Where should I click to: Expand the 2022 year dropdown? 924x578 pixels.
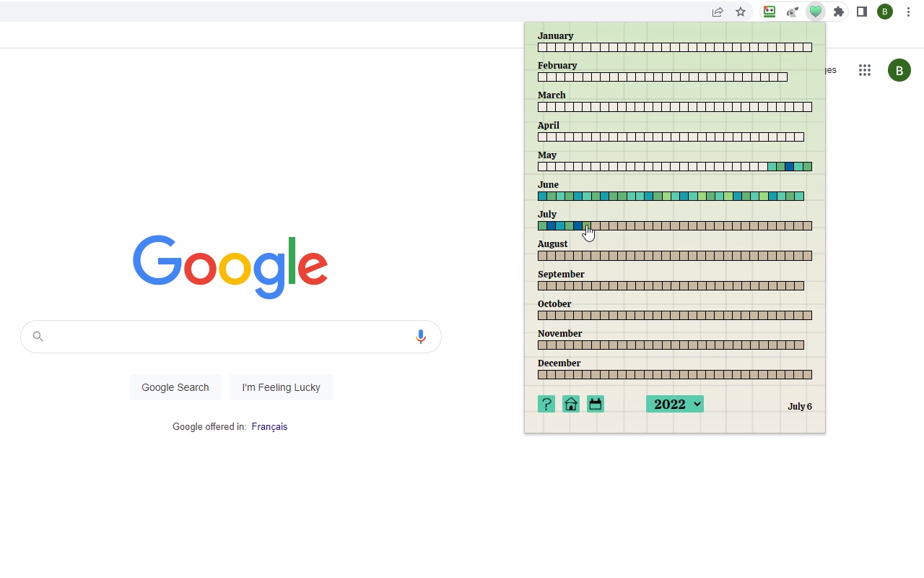tap(675, 404)
